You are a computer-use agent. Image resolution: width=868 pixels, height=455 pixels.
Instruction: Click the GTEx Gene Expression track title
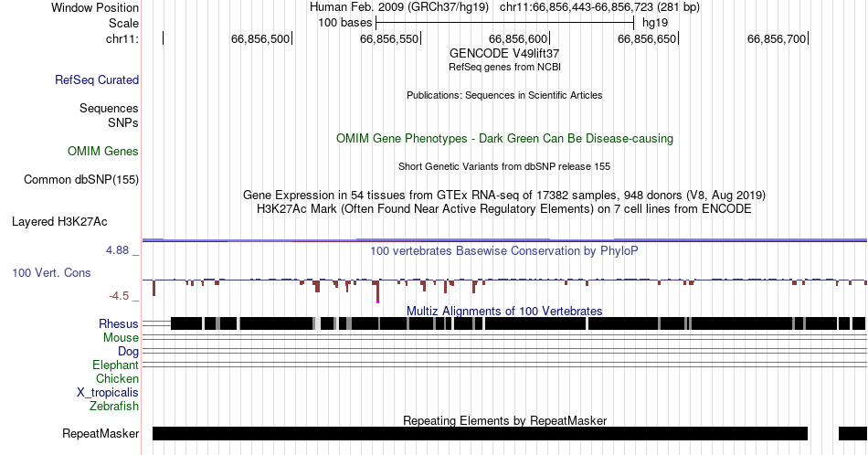click(504, 195)
